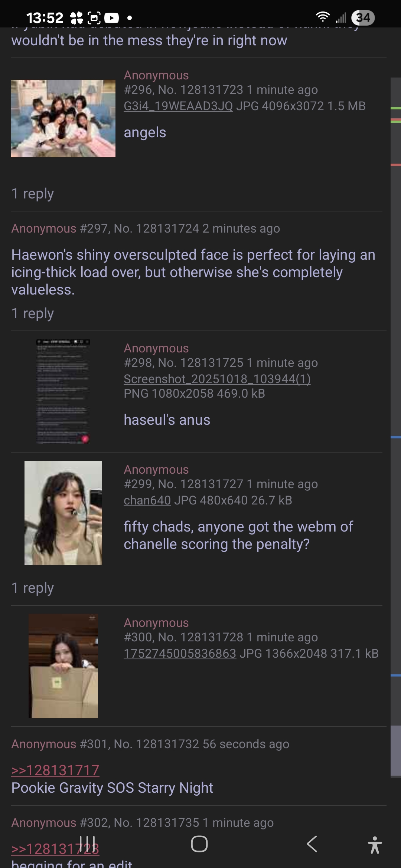Open the chan640 file link
The height and width of the screenshot is (868, 401).
[x=147, y=500]
